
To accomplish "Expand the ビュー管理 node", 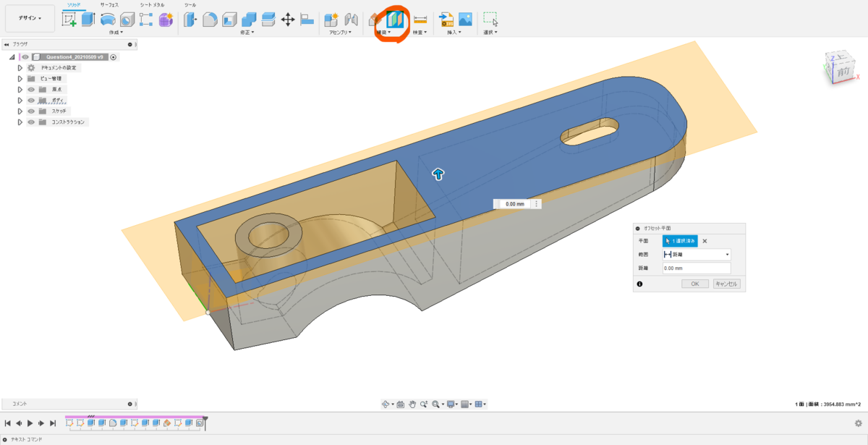I will coord(20,78).
